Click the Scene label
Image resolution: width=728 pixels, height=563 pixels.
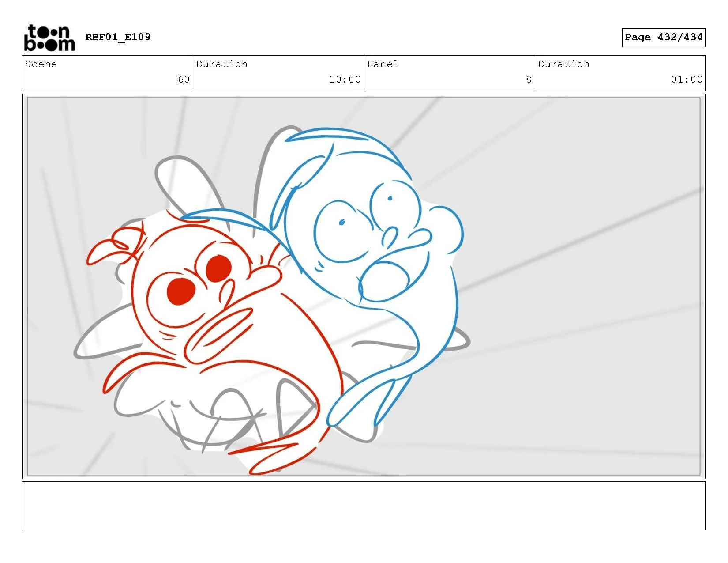tap(41, 64)
